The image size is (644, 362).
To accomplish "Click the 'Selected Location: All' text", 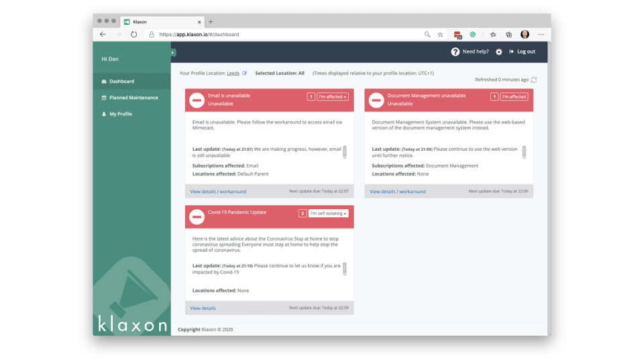I will click(x=280, y=74).
